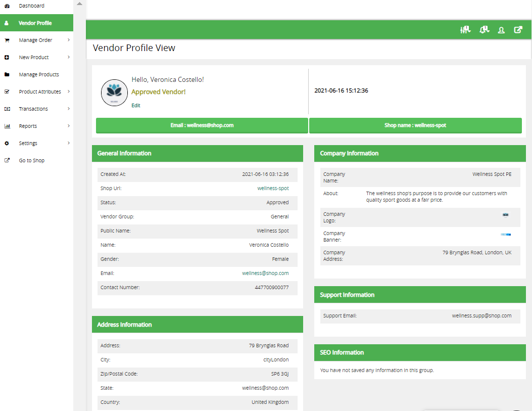The height and width of the screenshot is (411, 532).
Task: Click the sidebar scroll up arrow
Action: click(79, 4)
